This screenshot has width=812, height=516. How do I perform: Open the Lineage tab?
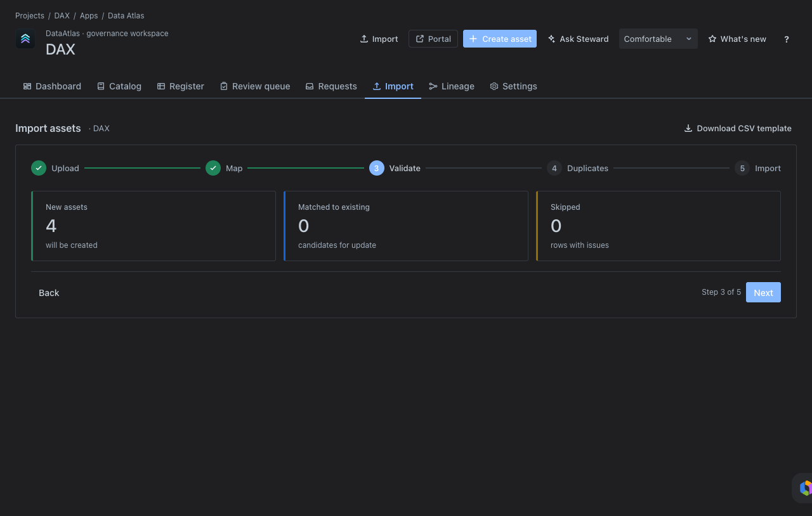[452, 86]
